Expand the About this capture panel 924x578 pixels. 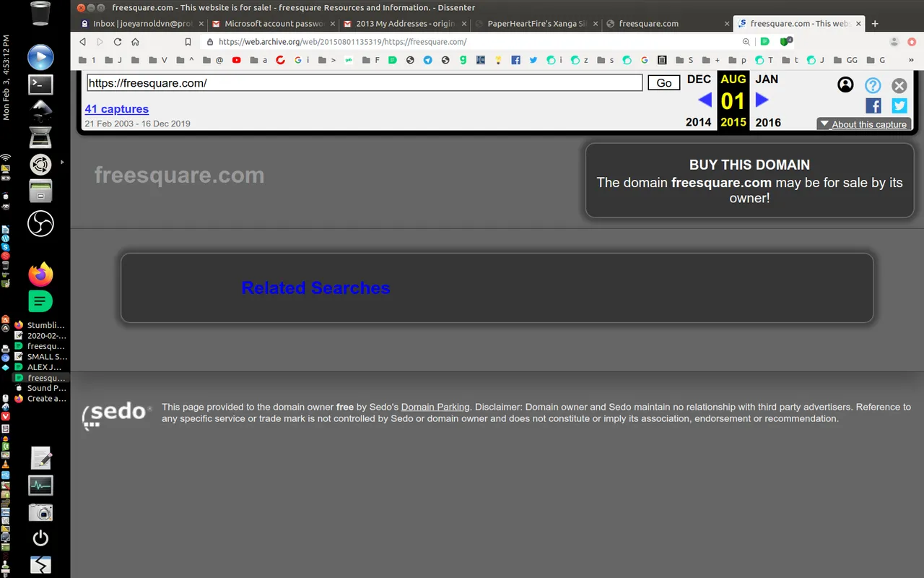point(863,124)
